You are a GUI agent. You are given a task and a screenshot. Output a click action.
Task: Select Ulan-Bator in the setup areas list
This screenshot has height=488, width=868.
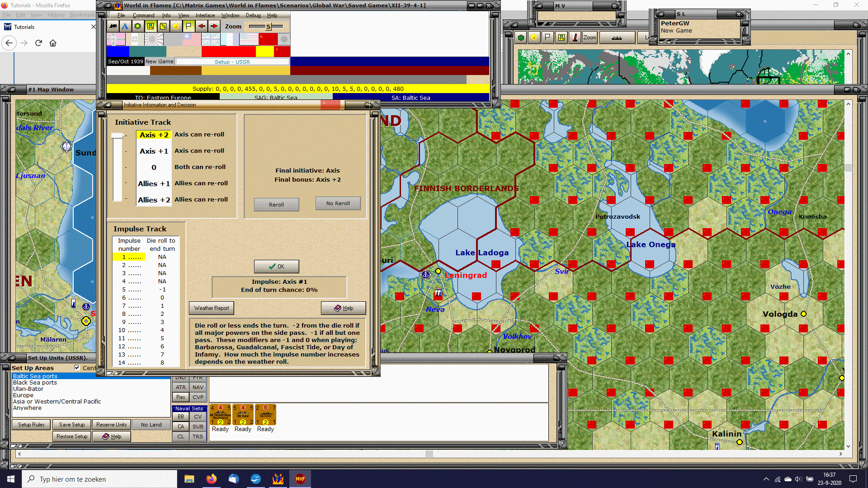28,389
